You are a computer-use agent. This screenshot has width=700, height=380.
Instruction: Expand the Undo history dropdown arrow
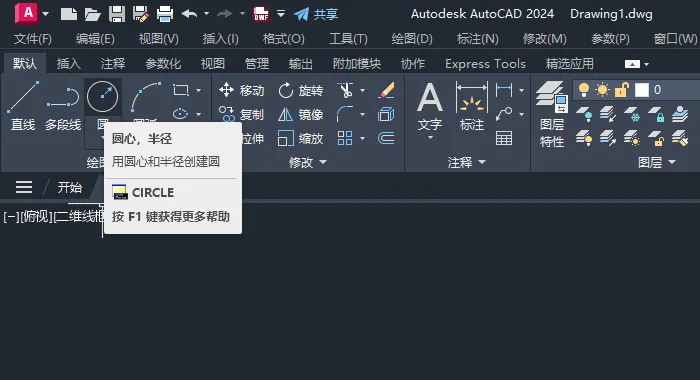click(x=206, y=14)
